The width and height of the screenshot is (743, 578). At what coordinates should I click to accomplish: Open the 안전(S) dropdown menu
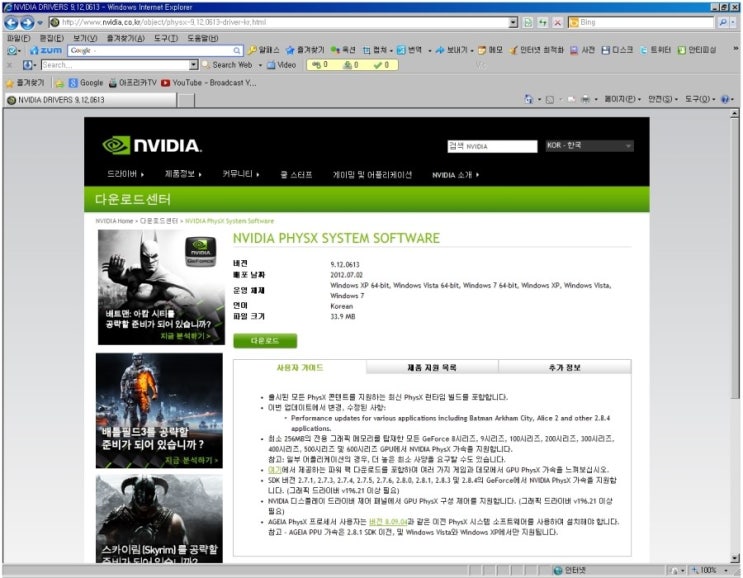662,99
